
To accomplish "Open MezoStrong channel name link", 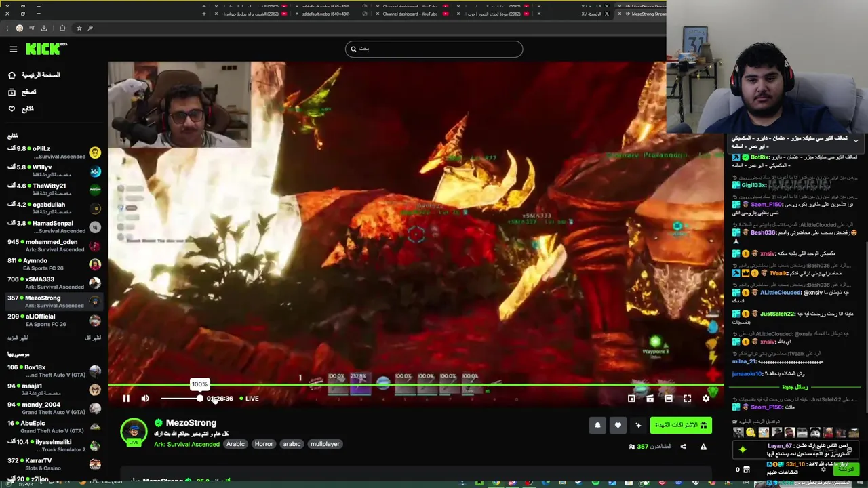I will tap(191, 423).
